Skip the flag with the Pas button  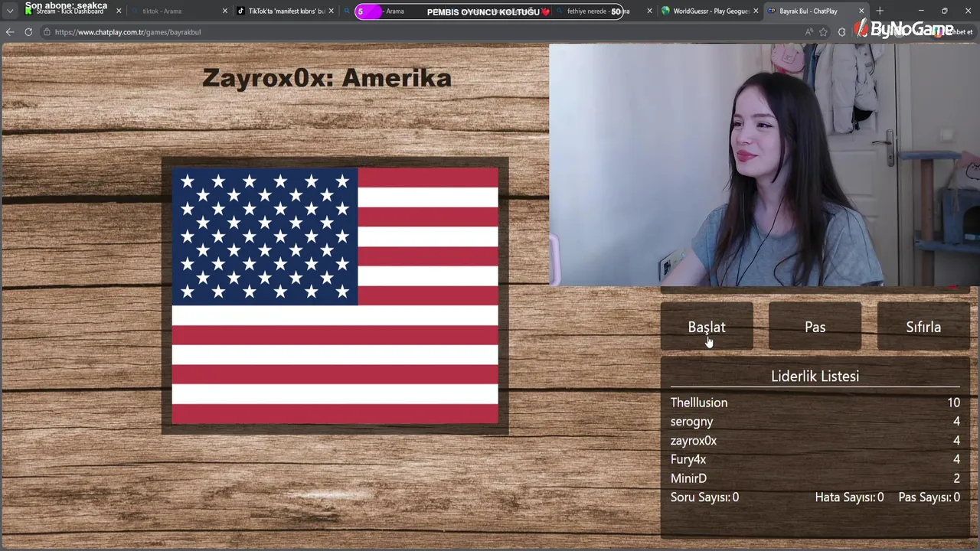815,327
